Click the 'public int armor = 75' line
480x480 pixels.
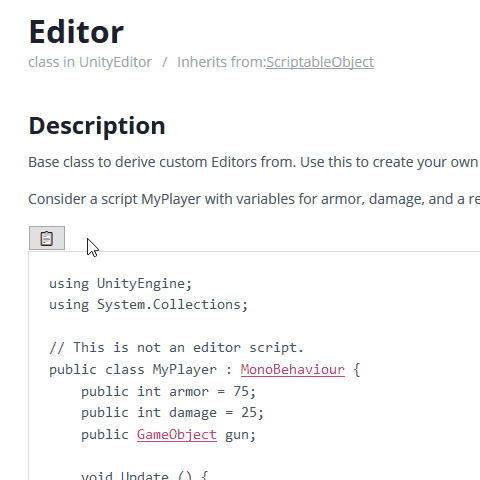click(169, 391)
